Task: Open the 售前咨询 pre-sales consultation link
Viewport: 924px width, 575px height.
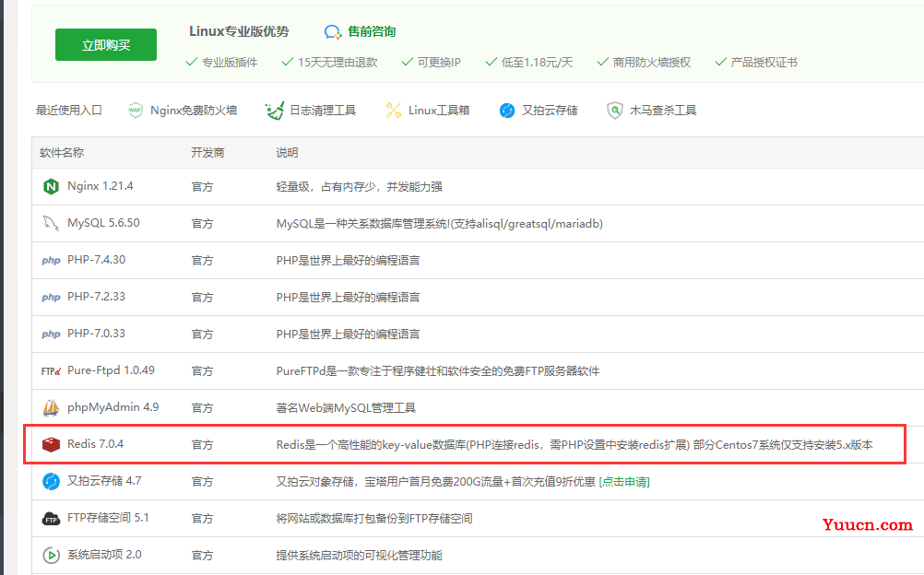Action: point(372,32)
